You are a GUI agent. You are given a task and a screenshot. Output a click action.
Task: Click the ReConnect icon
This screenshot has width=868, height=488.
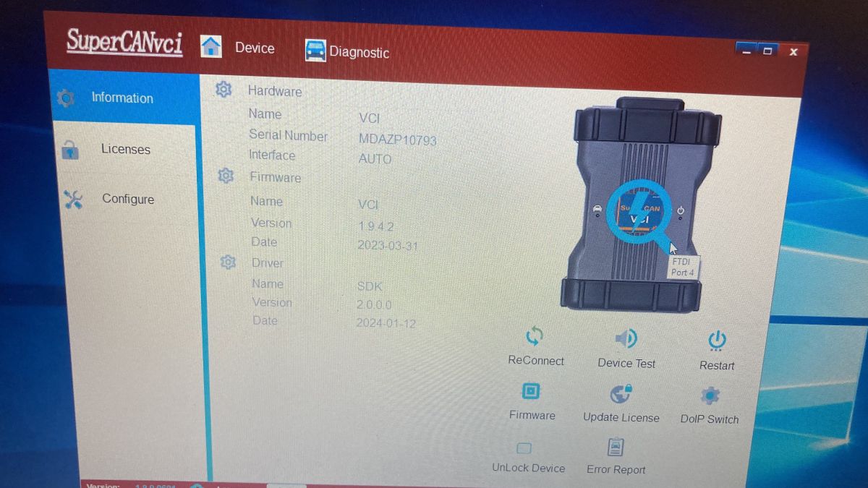[x=534, y=335]
